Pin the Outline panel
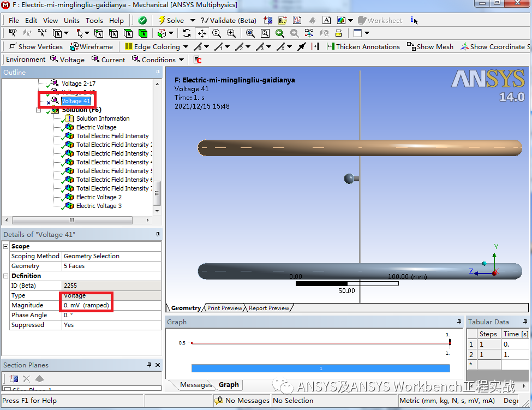 click(x=158, y=72)
